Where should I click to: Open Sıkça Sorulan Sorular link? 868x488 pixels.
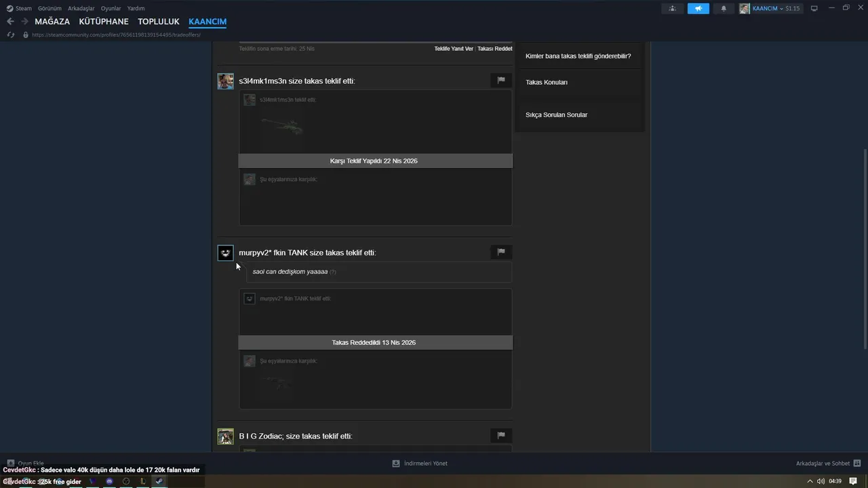pos(556,115)
